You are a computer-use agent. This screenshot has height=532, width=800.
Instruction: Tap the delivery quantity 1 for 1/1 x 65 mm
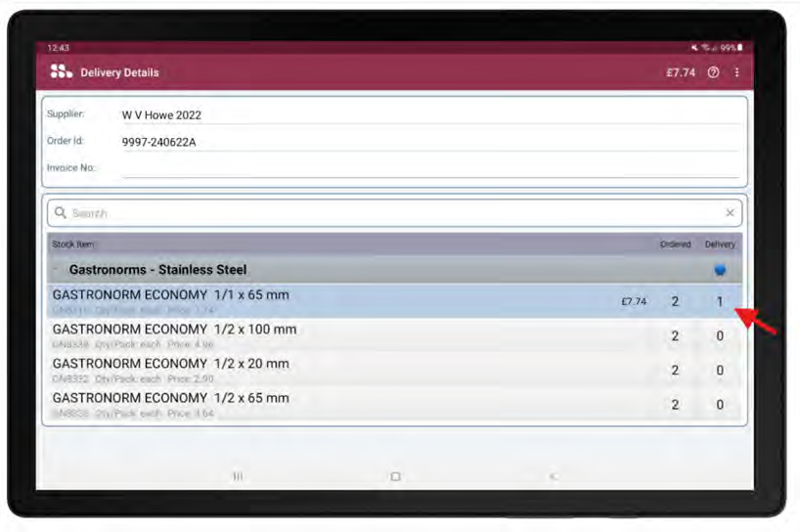point(720,301)
